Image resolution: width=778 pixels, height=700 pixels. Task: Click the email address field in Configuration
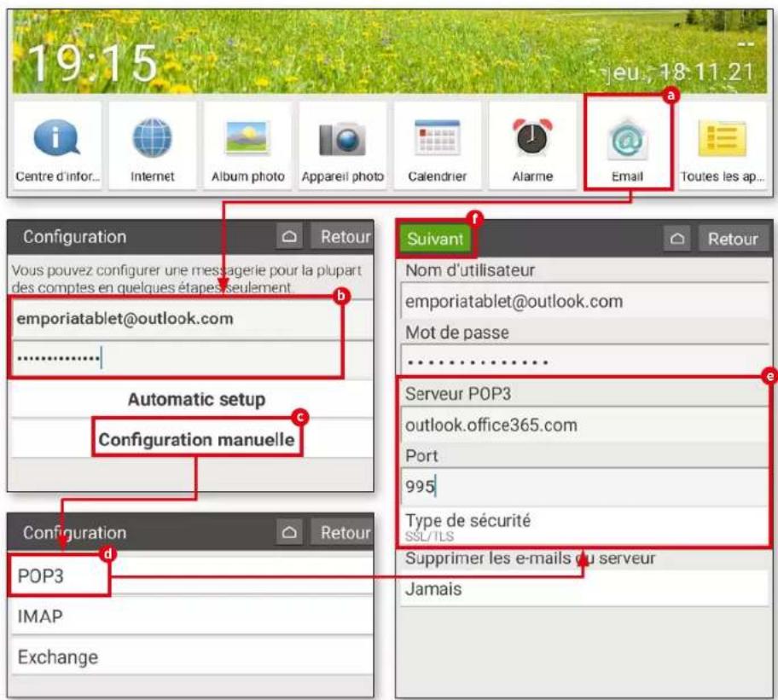(192, 319)
